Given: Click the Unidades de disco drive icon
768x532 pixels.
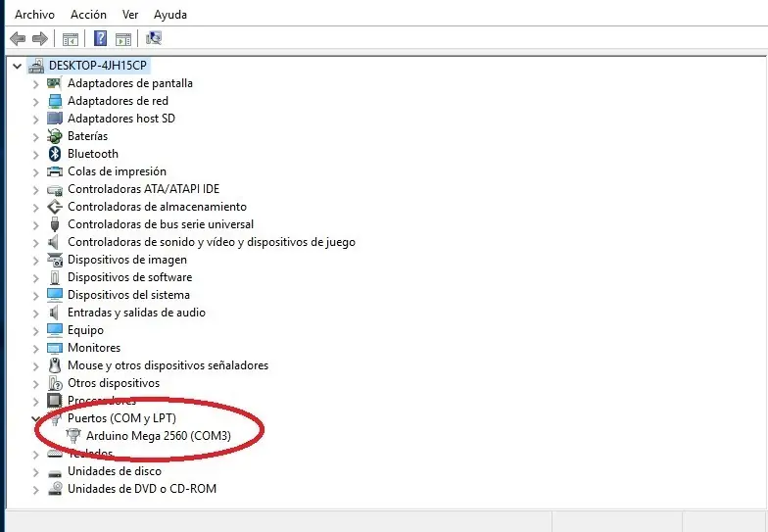Looking at the screenshot, I should click(x=55, y=472).
